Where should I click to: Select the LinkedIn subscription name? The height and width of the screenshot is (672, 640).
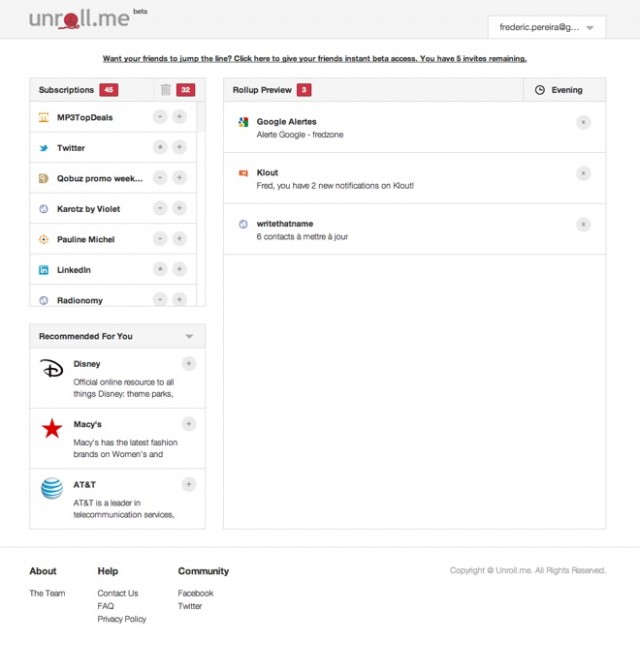(x=74, y=270)
